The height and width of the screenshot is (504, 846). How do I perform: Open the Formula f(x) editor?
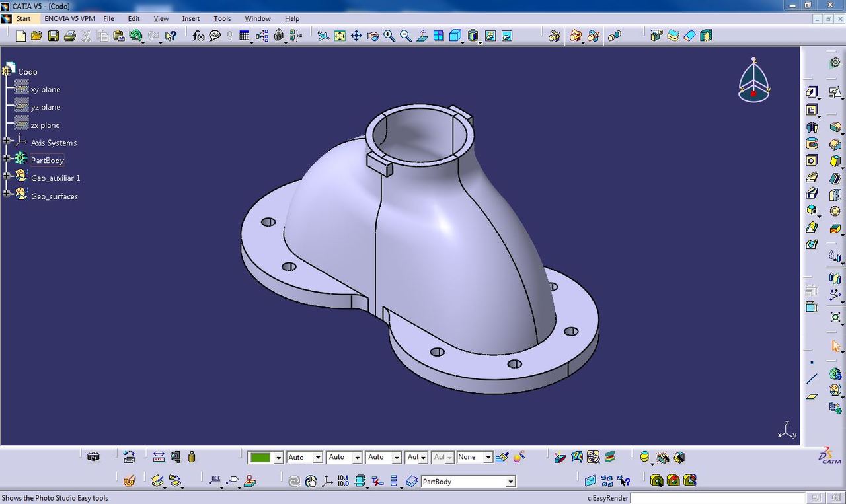click(198, 36)
